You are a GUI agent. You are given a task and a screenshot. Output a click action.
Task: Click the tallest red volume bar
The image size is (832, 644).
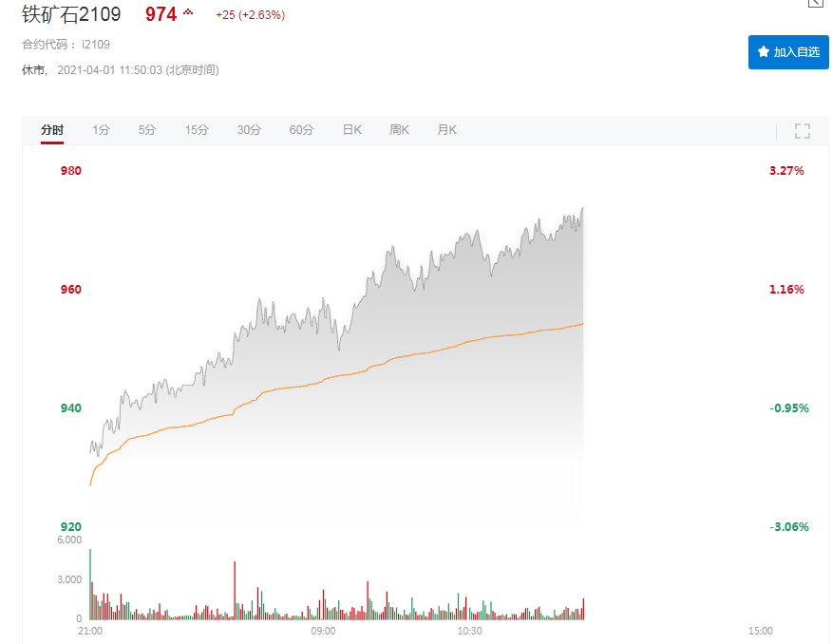pos(235,591)
